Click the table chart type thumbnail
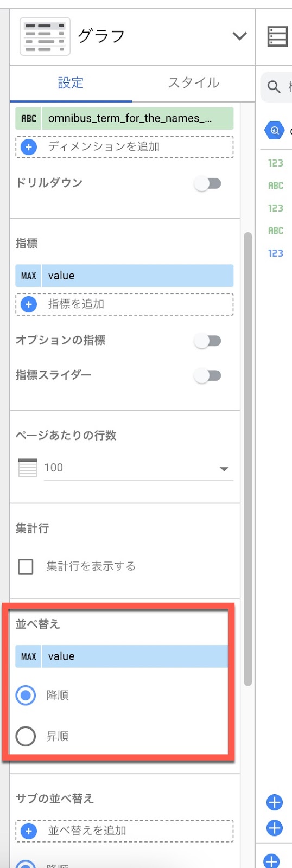Image resolution: width=292 pixels, height=868 pixels. [x=45, y=36]
